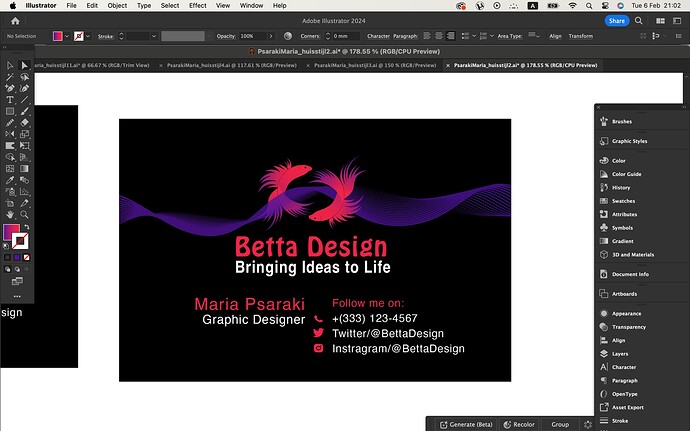Set paragraph alignment to right
This screenshot has width=690, height=431.
click(x=450, y=36)
